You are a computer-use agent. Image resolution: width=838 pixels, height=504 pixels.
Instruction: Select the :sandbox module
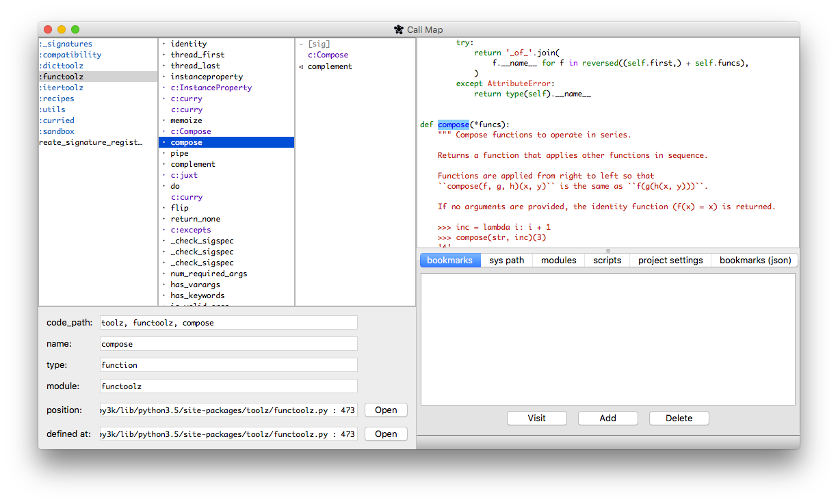click(98, 131)
